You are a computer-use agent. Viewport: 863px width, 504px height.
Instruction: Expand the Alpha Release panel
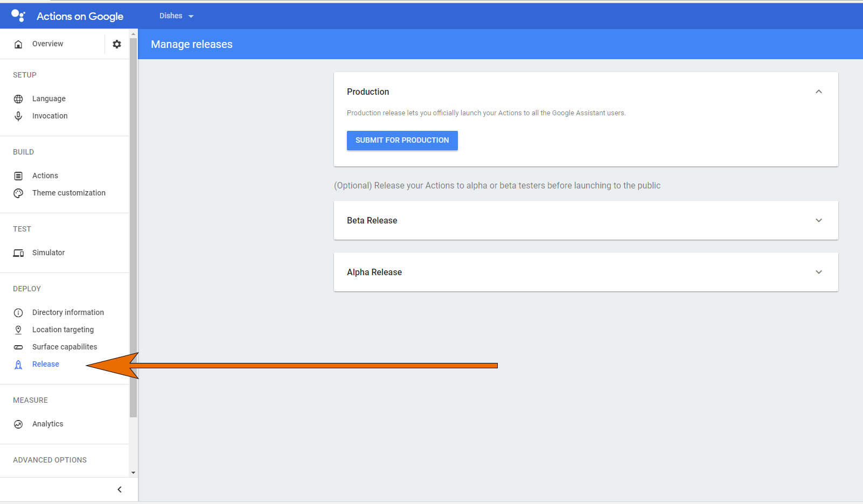coord(818,272)
